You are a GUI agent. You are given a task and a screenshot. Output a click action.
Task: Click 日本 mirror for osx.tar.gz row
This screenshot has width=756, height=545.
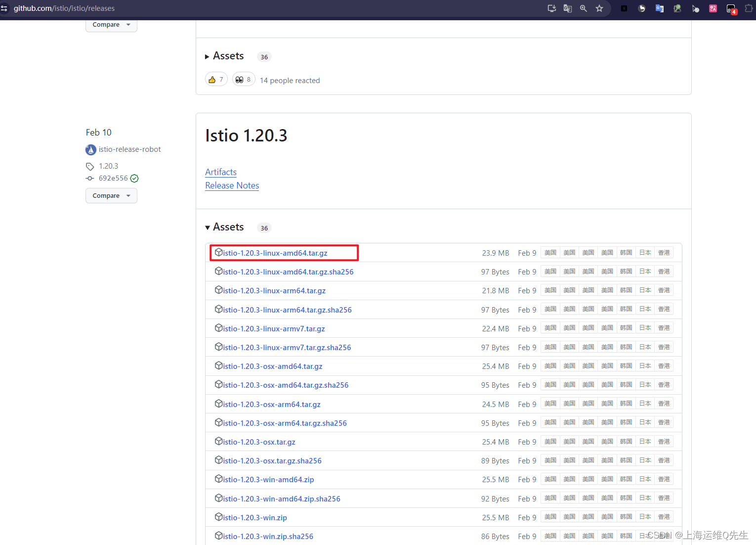(x=645, y=442)
